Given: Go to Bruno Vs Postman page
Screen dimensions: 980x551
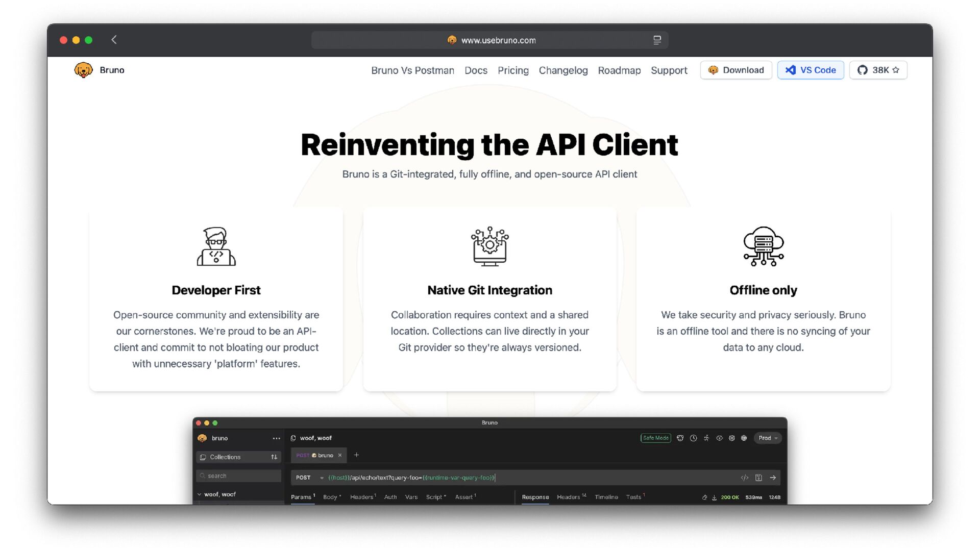Looking at the screenshot, I should click(x=412, y=70).
